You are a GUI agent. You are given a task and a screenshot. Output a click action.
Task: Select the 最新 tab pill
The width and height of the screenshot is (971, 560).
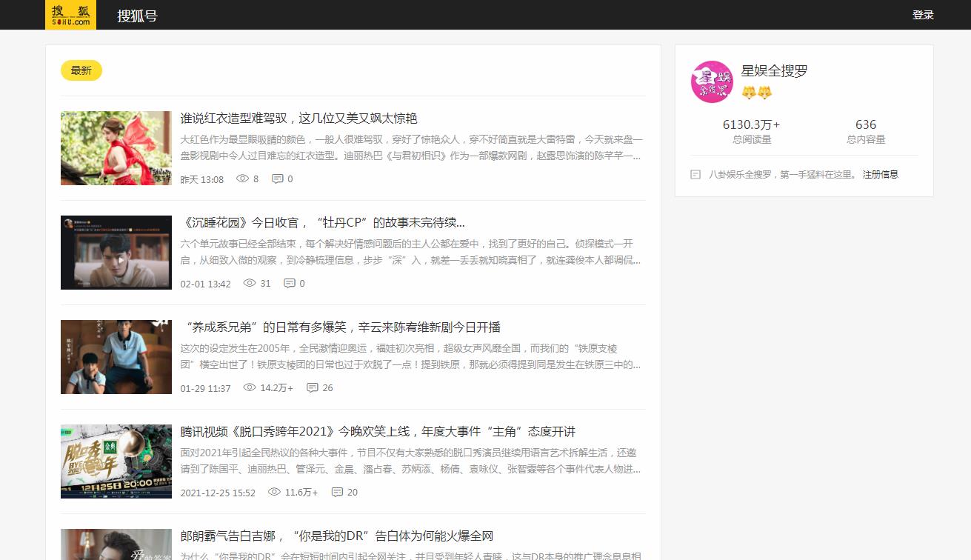point(81,70)
